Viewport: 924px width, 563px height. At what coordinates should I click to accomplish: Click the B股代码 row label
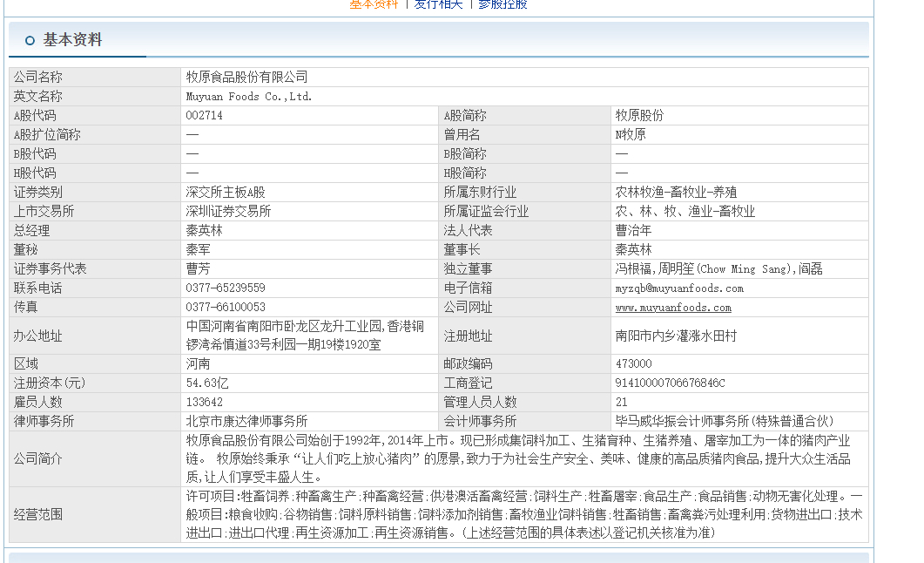[35, 154]
